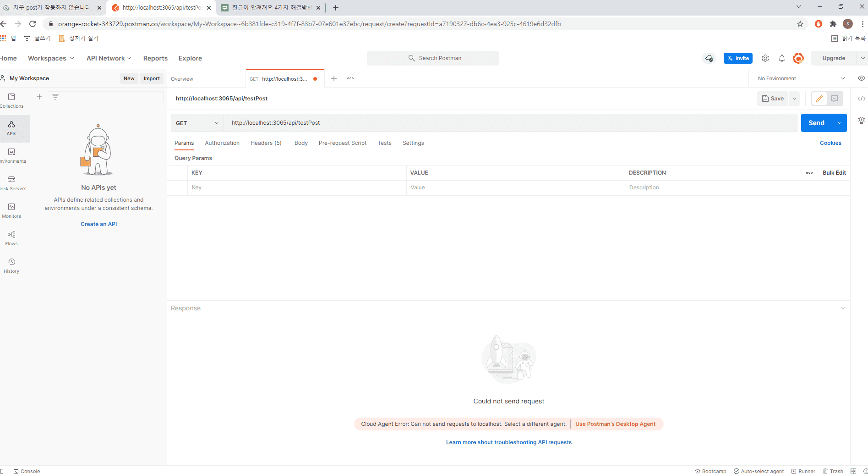
Task: Save the request
Action: coord(773,99)
